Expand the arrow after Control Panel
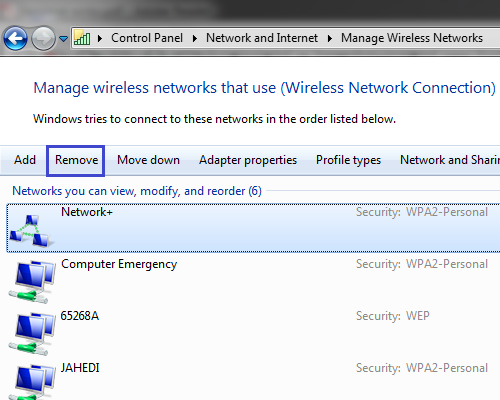 click(195, 38)
